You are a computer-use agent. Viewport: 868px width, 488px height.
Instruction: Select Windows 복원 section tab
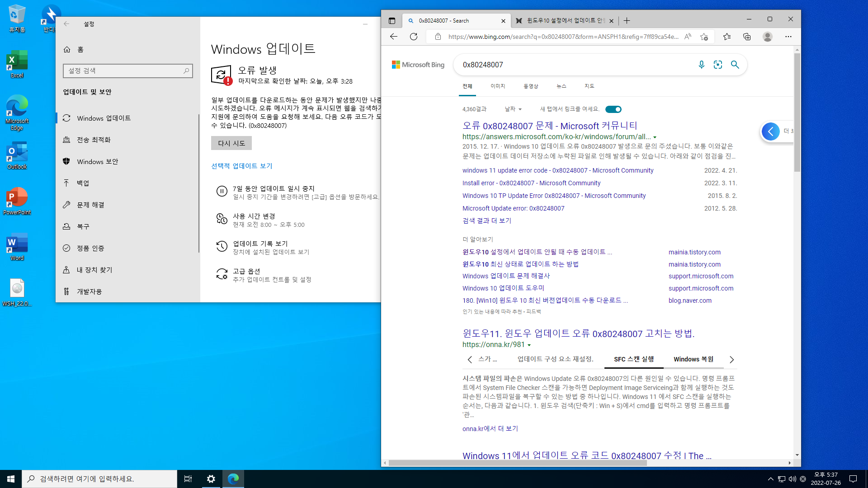coord(693,360)
